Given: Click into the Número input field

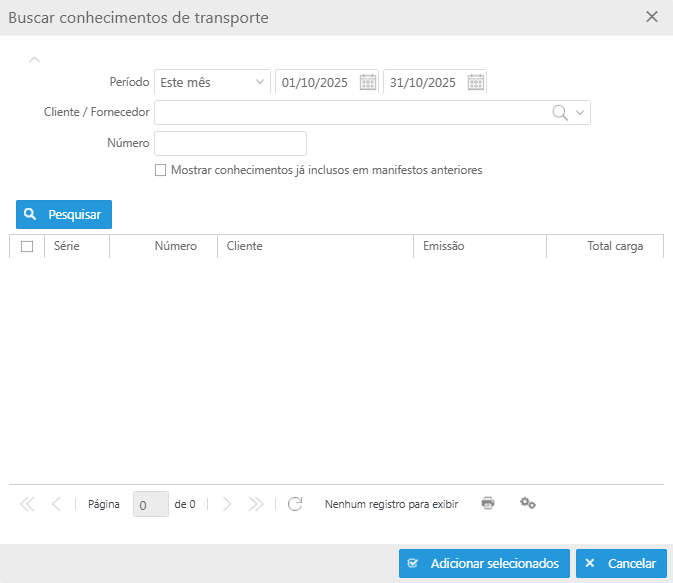Looking at the screenshot, I should pos(230,143).
